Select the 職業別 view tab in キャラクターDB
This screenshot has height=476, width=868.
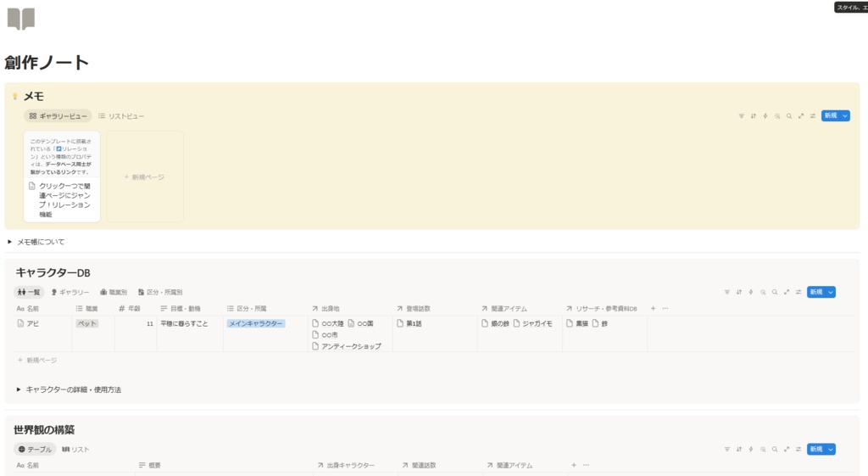114,292
